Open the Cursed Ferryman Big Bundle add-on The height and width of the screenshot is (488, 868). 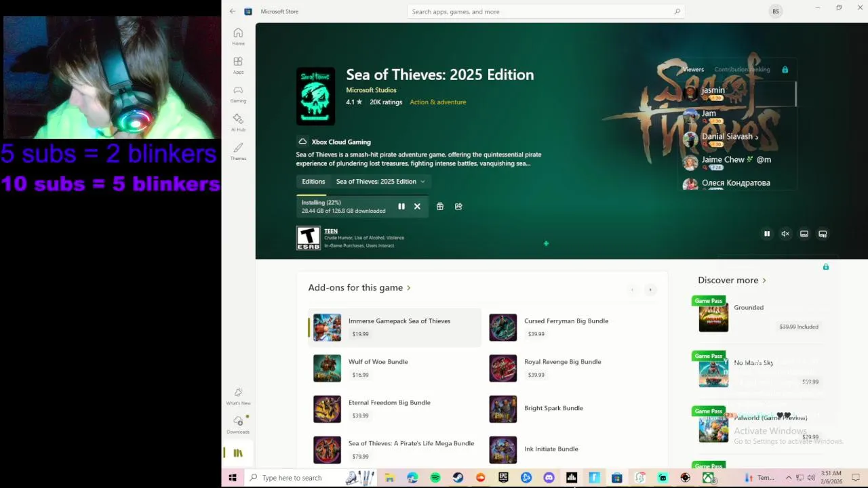tap(570, 327)
